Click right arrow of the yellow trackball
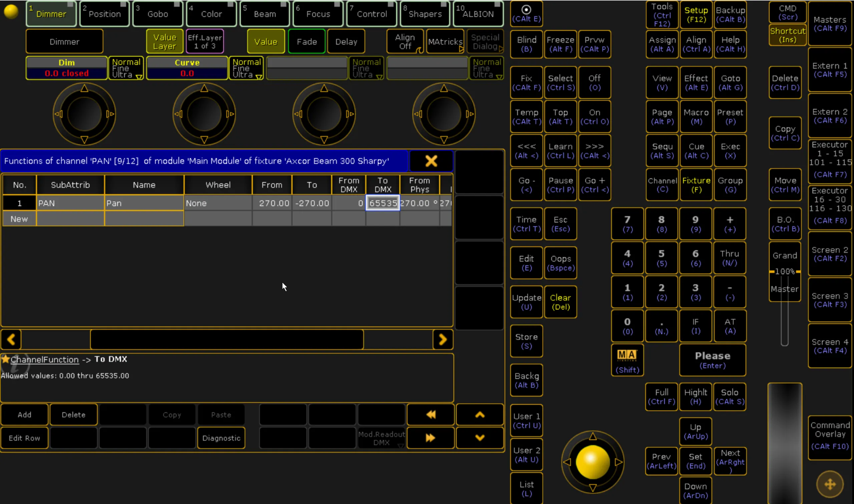Screen dimensions: 854x504 [x=619, y=462]
